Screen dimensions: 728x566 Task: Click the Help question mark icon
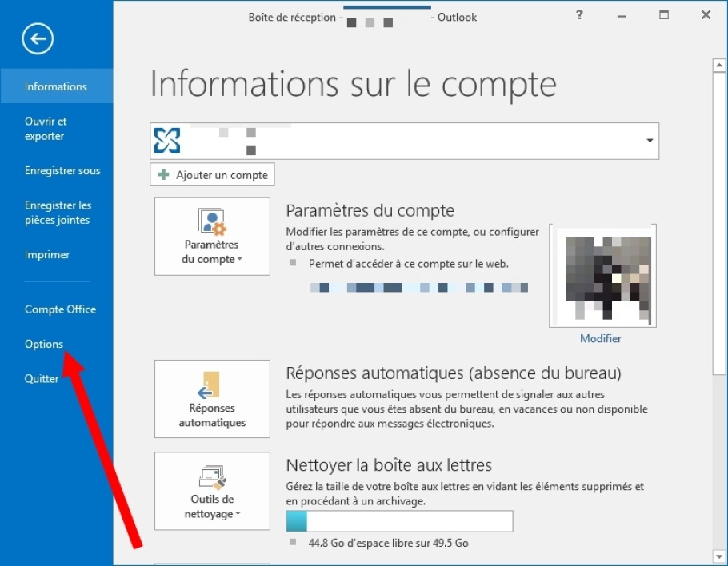(580, 15)
